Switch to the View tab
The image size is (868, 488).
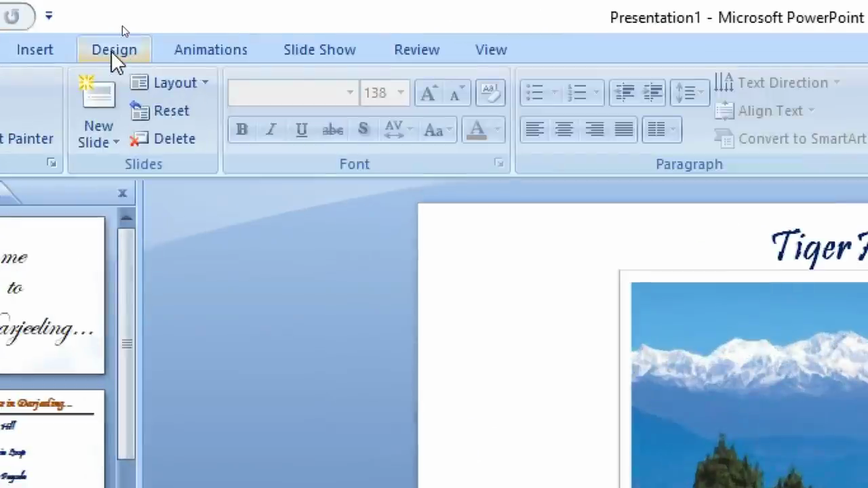coord(491,49)
